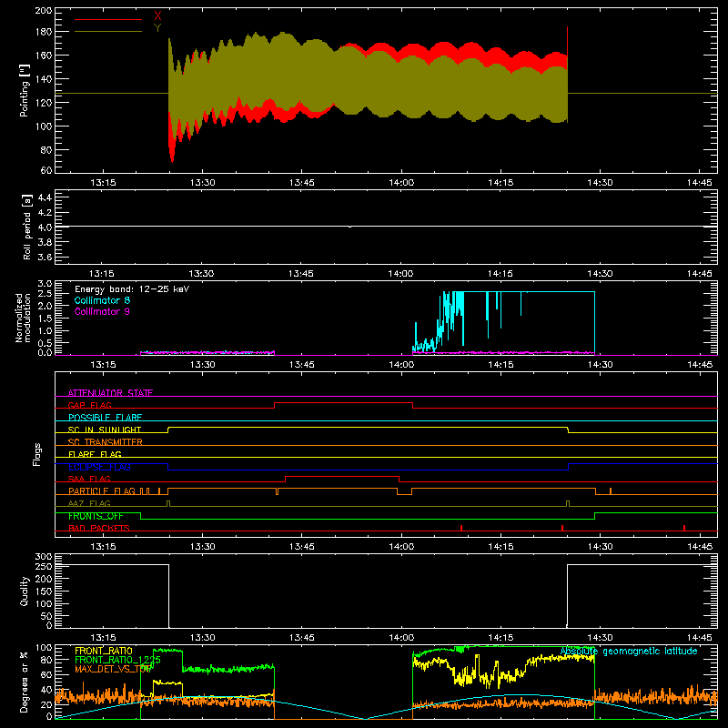Viewport: 728px width, 728px height.
Task: Click the FRONTS_OFF flag label
Action: pyautogui.click(x=96, y=516)
